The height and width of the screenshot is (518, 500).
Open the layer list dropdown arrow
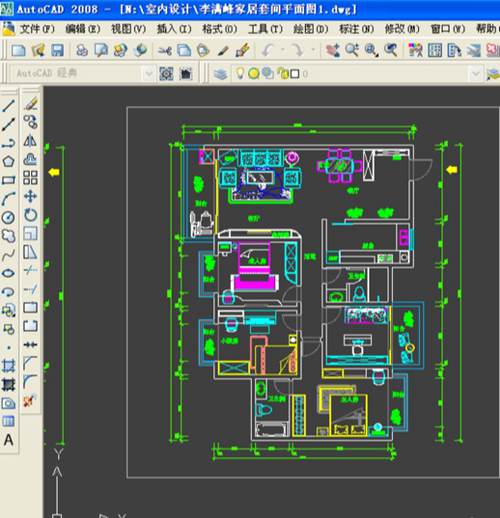[476, 73]
